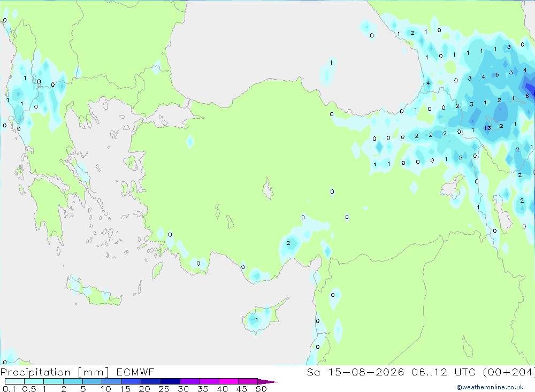Select the 25 mm legend color swatch
Image resolution: width=535 pixels, height=392 pixels.
tap(170, 381)
